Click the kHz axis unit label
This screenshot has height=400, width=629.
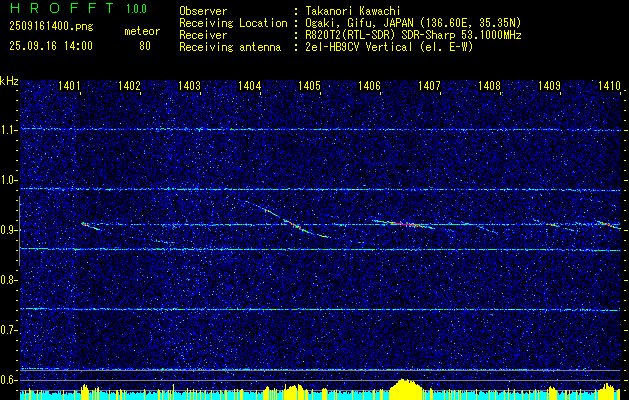click(x=9, y=81)
